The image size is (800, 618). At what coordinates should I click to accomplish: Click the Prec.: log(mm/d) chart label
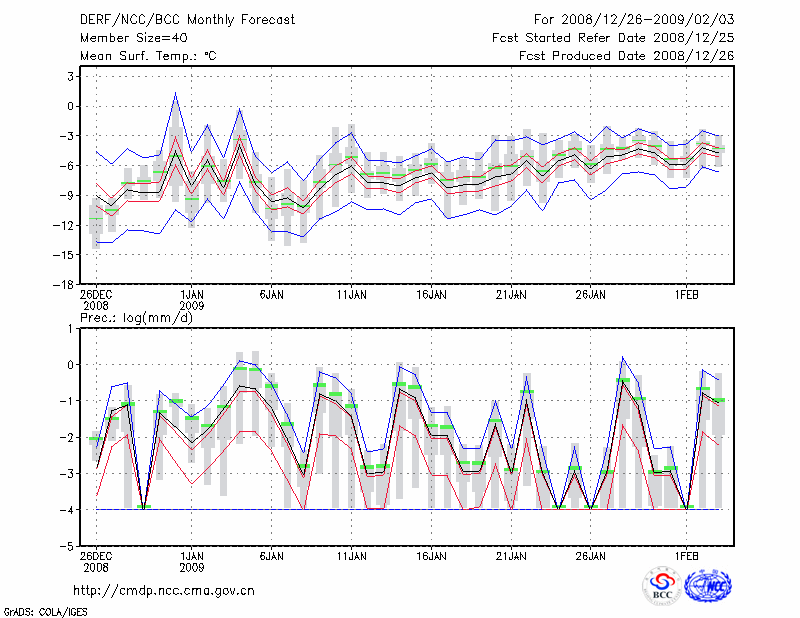pyautogui.click(x=135, y=318)
